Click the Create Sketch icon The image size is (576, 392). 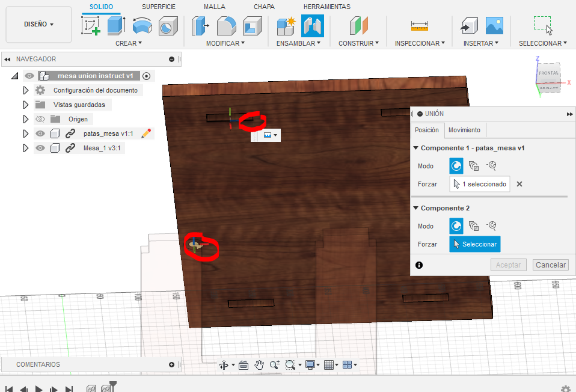tap(91, 26)
